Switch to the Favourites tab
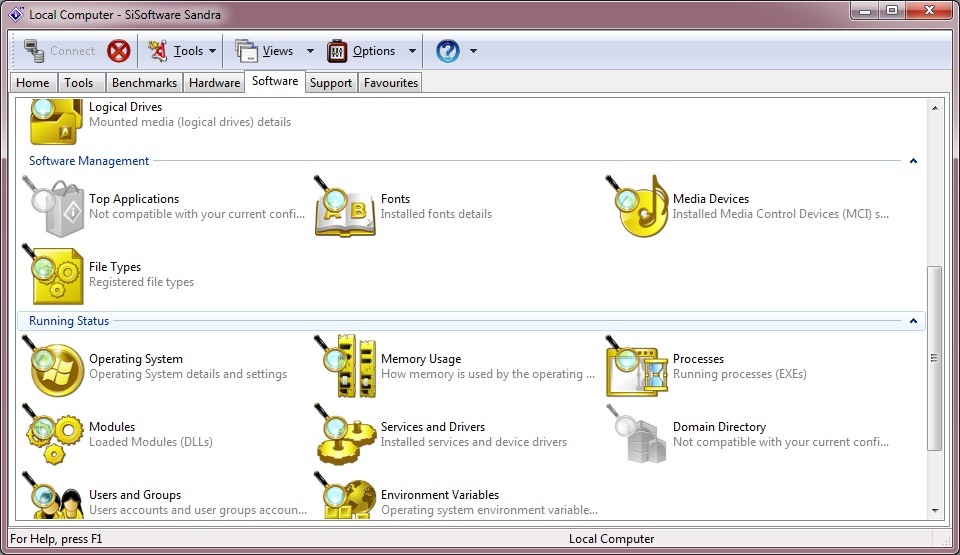The image size is (960, 555). click(391, 83)
